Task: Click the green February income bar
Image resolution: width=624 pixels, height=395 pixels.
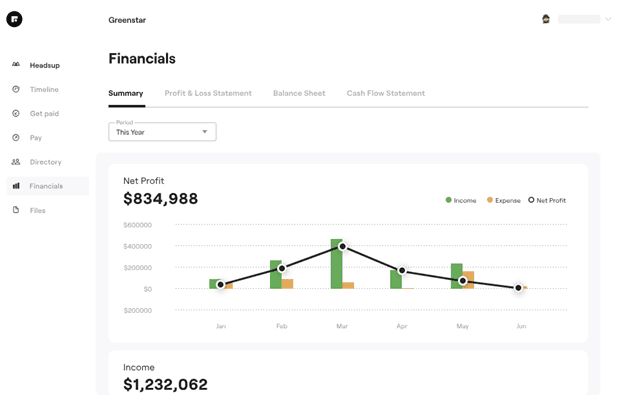Action: pyautogui.click(x=276, y=274)
